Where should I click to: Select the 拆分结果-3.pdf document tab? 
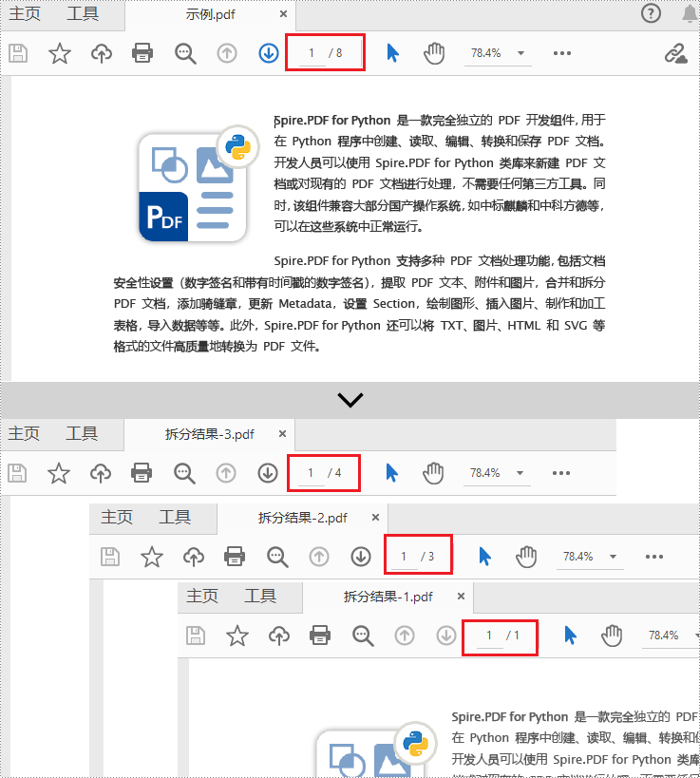(209, 434)
